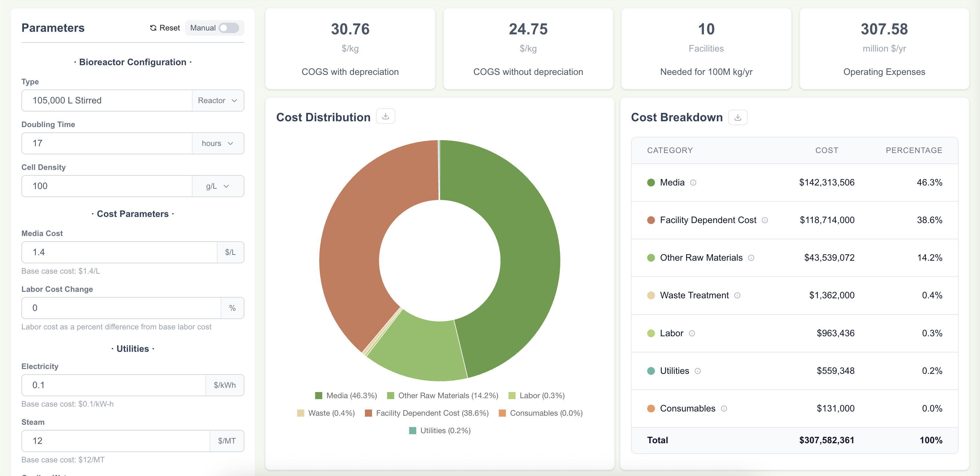Click the 24.75 COGS without depreciation card
This screenshot has width=980, height=476.
click(x=528, y=49)
